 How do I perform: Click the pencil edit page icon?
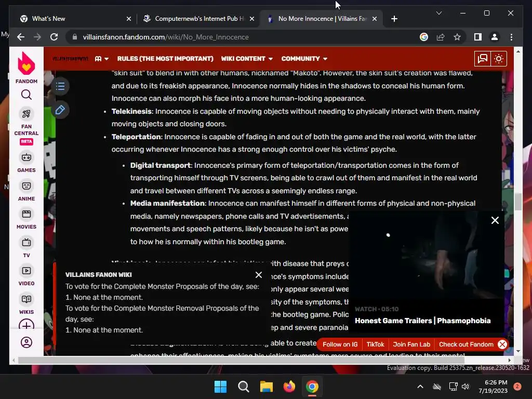(60, 110)
